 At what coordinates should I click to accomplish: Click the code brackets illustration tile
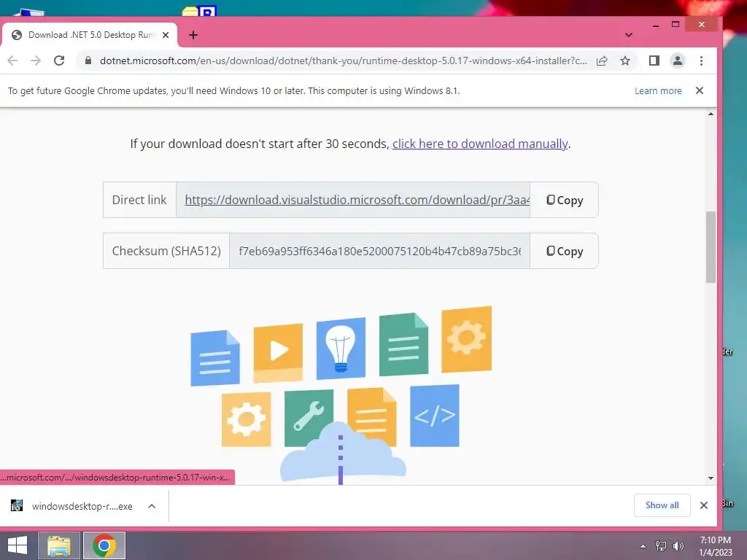(435, 415)
